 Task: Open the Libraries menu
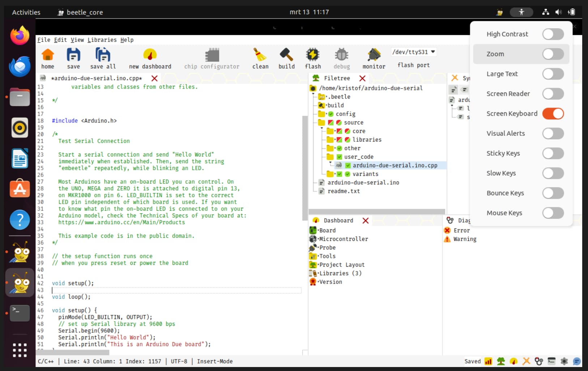pos(102,40)
